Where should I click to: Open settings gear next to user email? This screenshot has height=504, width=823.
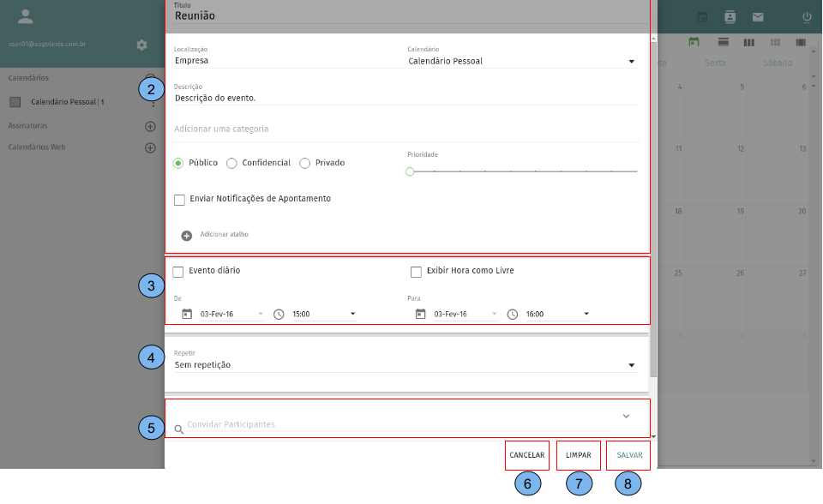tap(142, 45)
